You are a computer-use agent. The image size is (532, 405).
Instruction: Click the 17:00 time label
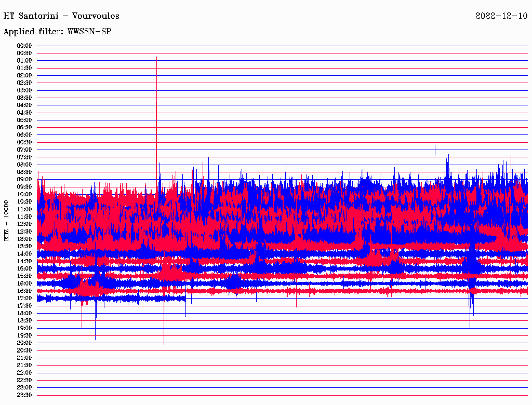[x=24, y=298]
